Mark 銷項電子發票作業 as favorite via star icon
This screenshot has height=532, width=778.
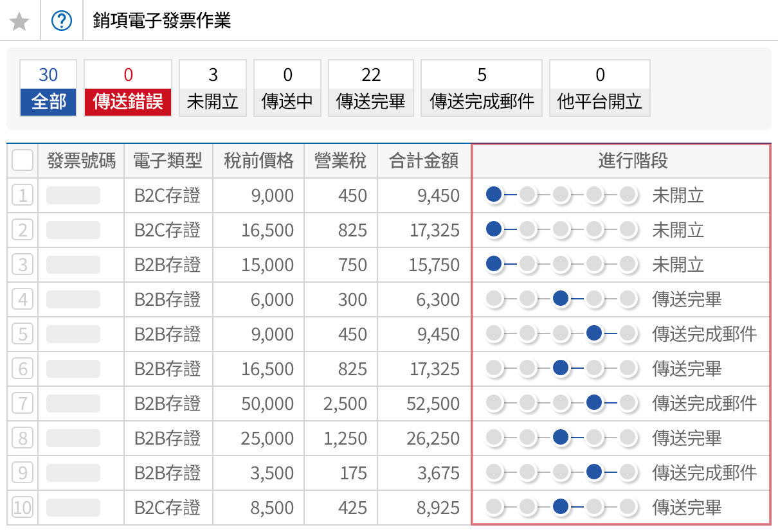20,21
